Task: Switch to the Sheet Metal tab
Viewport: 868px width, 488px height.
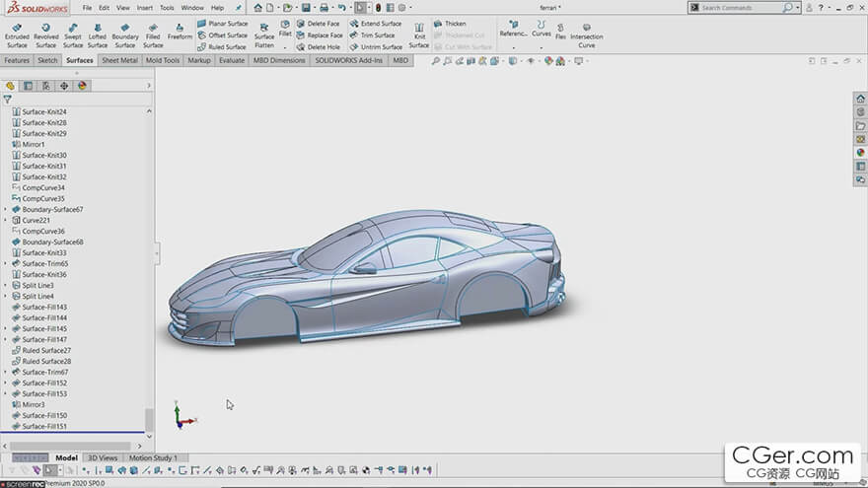Action: 119,60
